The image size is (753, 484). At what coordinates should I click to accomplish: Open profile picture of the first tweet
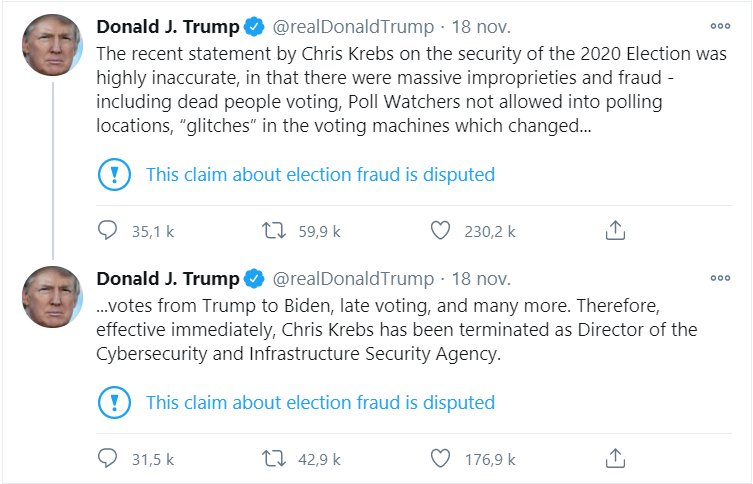52,45
